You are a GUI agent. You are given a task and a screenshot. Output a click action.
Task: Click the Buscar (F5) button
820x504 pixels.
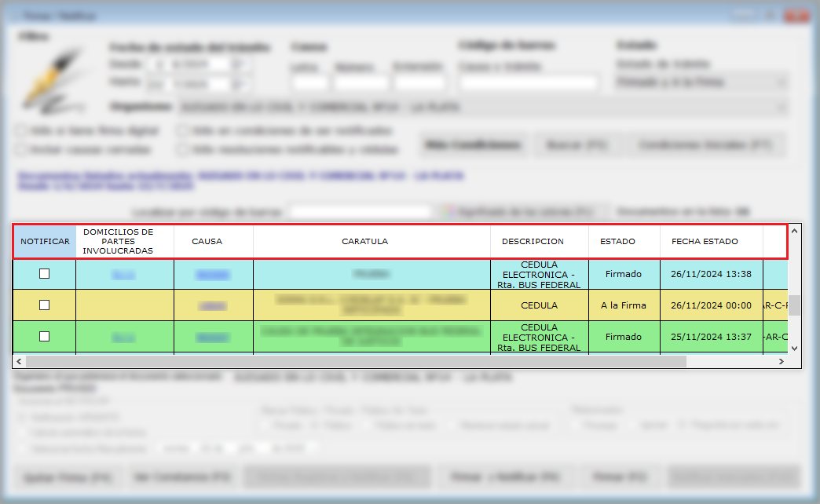(x=575, y=145)
